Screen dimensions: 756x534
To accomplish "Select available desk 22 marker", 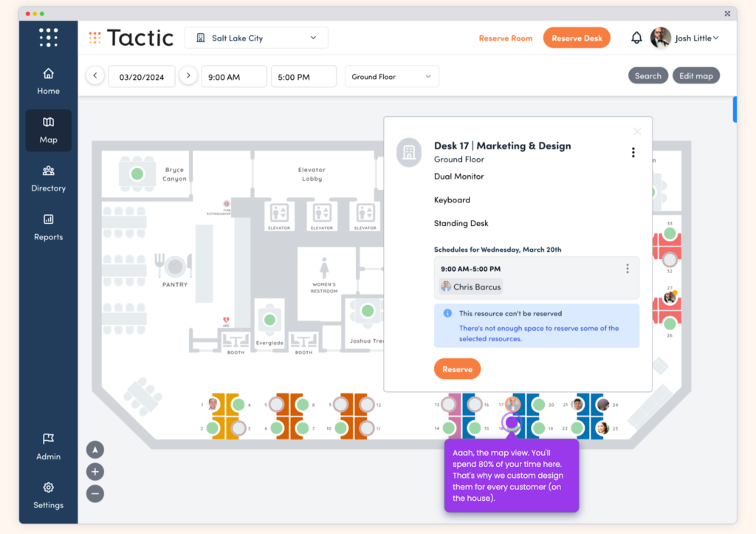I will pyautogui.click(x=577, y=428).
